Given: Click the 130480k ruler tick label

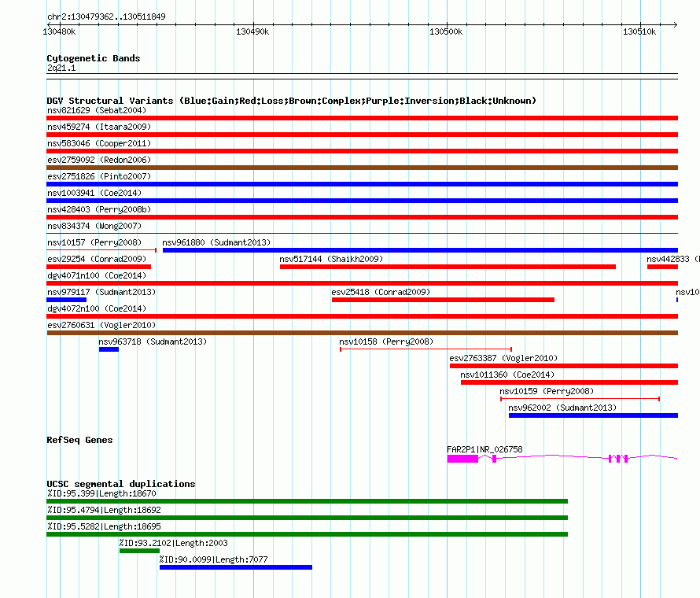Looking at the screenshot, I should click(59, 31).
